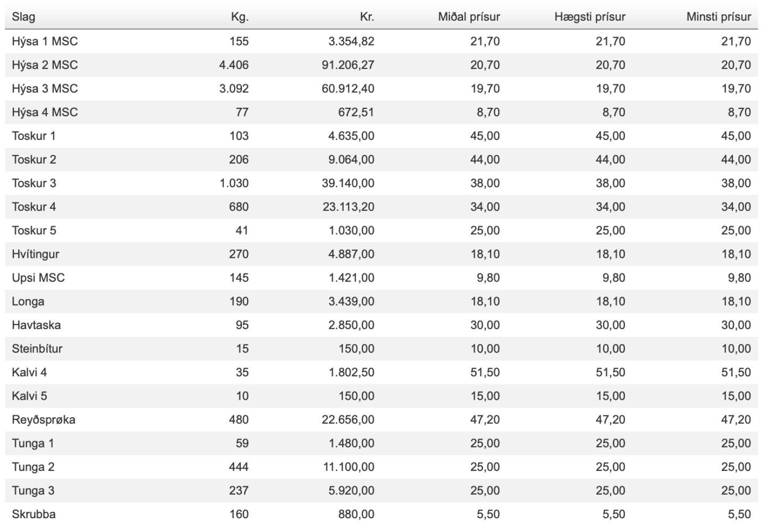Click the Minsti prísur column header
Screen dimensions: 766x532
(719, 17)
